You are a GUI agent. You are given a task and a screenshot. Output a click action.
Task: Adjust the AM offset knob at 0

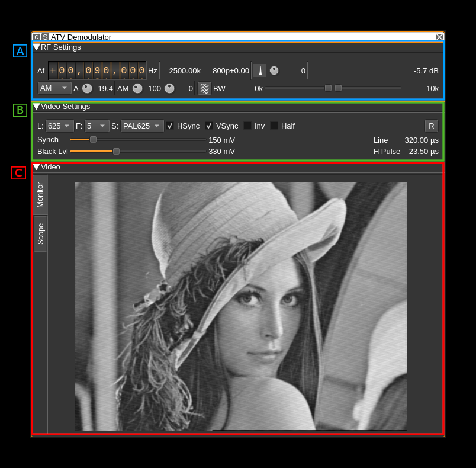coord(169,89)
